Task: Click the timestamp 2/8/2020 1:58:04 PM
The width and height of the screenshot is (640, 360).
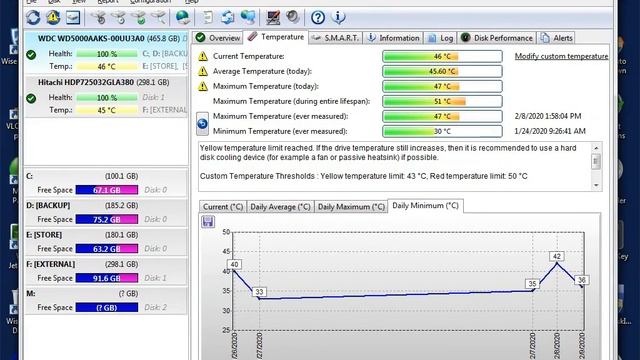Action: (x=548, y=116)
